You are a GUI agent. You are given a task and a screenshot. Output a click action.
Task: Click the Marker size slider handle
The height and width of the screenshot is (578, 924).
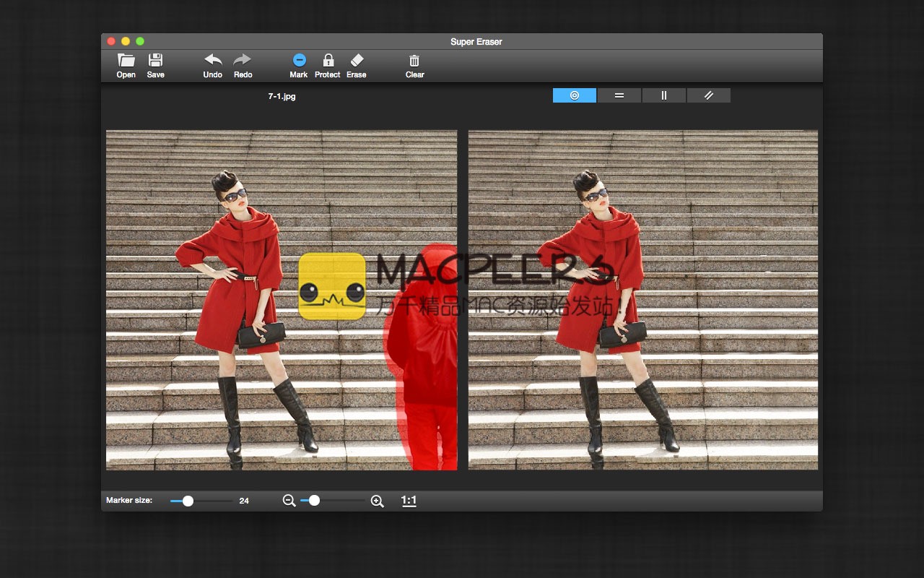pyautogui.click(x=188, y=501)
